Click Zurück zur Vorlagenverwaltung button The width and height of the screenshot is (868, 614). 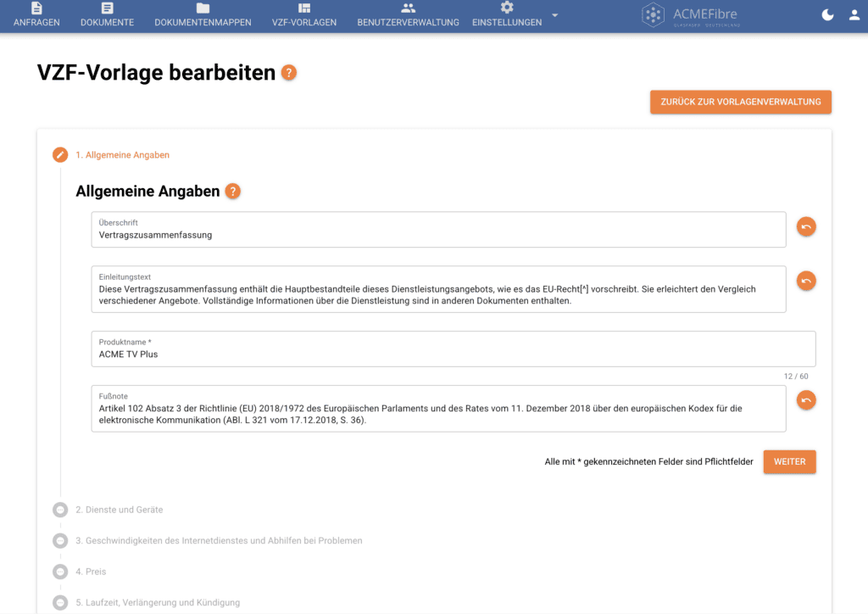[x=741, y=102]
